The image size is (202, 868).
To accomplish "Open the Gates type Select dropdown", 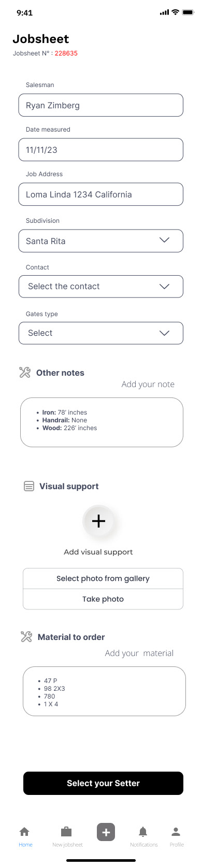I will pos(101,333).
